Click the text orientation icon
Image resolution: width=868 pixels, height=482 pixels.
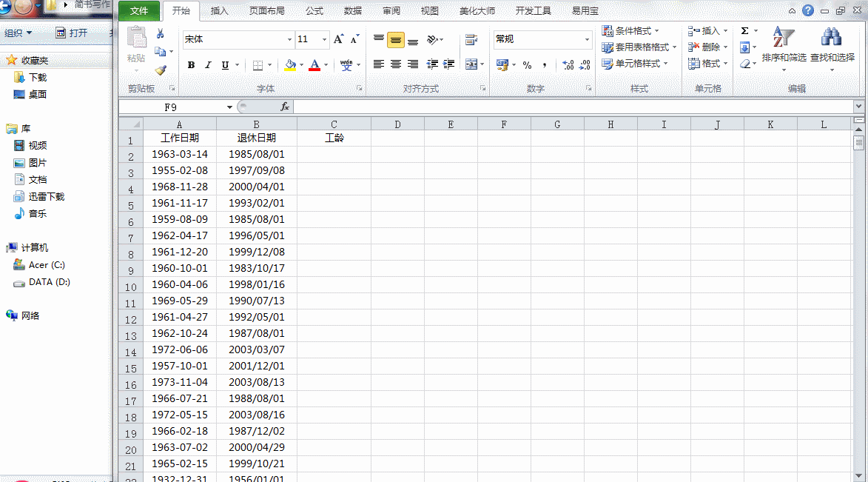coord(432,39)
